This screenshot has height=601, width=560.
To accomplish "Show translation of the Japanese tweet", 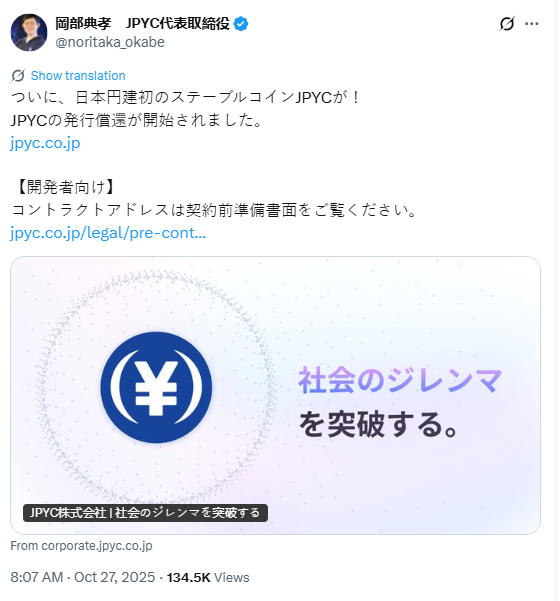I will point(78,76).
